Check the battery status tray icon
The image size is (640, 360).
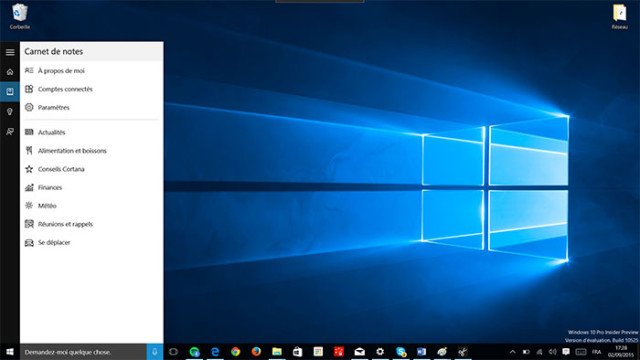coord(526,352)
